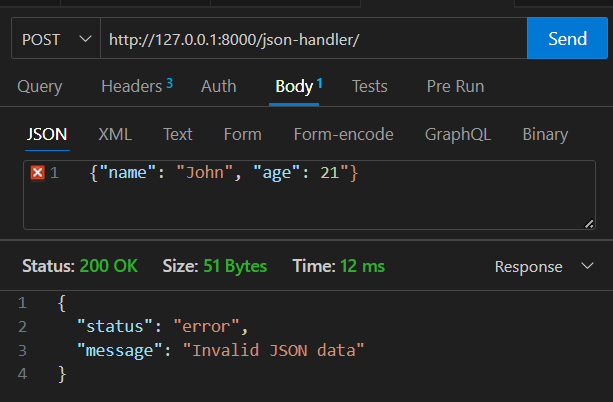Image resolution: width=613 pixels, height=402 pixels.
Task: Select the GraphQL body type
Action: coord(457,134)
